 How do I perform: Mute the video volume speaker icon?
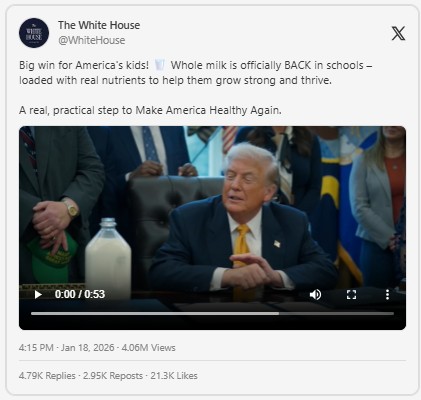[315, 295]
